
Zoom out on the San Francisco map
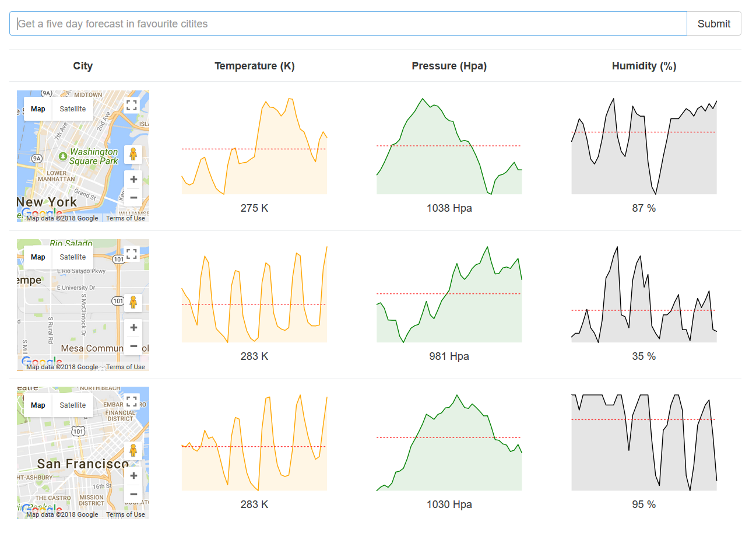click(133, 493)
